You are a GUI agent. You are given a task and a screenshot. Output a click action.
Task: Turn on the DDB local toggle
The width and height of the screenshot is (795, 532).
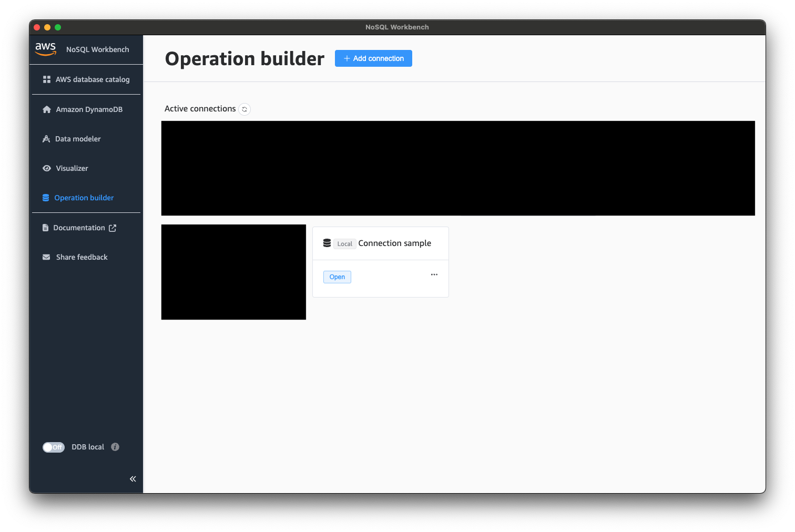tap(54, 447)
